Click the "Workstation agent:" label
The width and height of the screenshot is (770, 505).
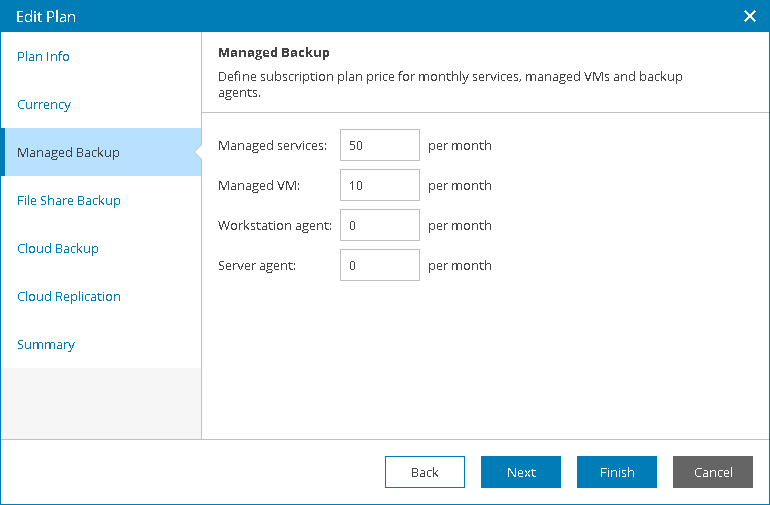click(x=275, y=225)
